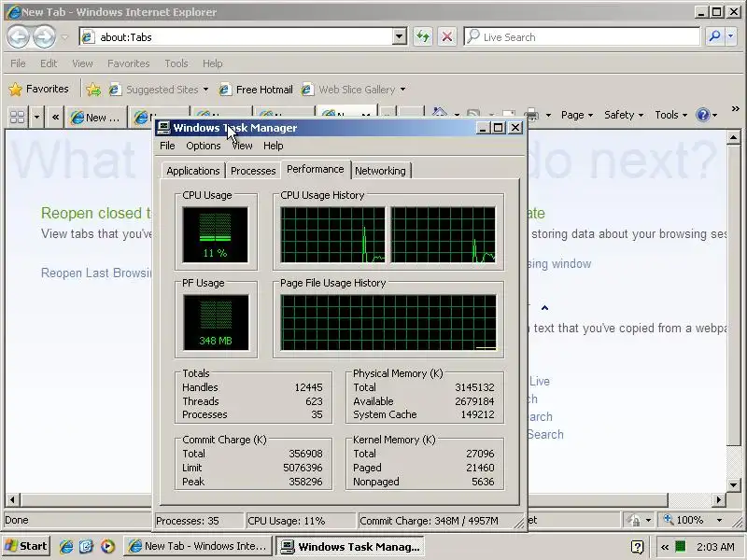Click IE horizontal scrollbar right arrow
This screenshot has width=747, height=560.
coord(719,499)
